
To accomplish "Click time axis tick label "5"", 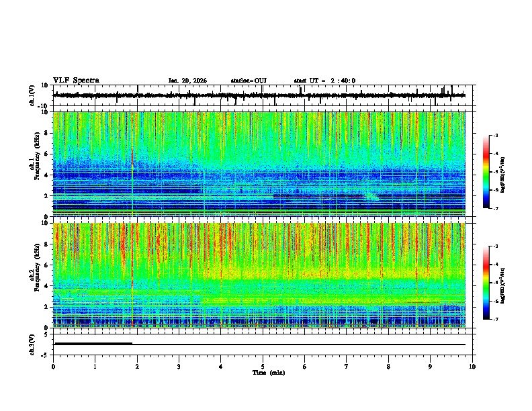I will (x=263, y=367).
